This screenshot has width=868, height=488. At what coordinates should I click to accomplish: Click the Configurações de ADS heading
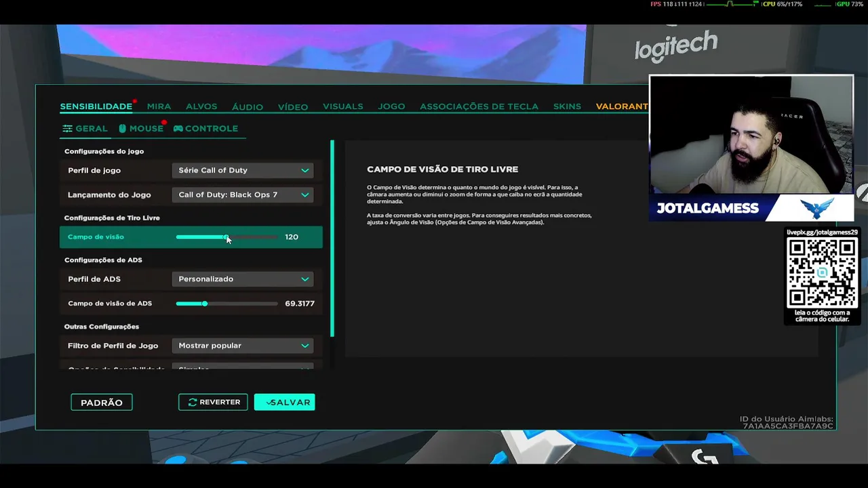103,260
